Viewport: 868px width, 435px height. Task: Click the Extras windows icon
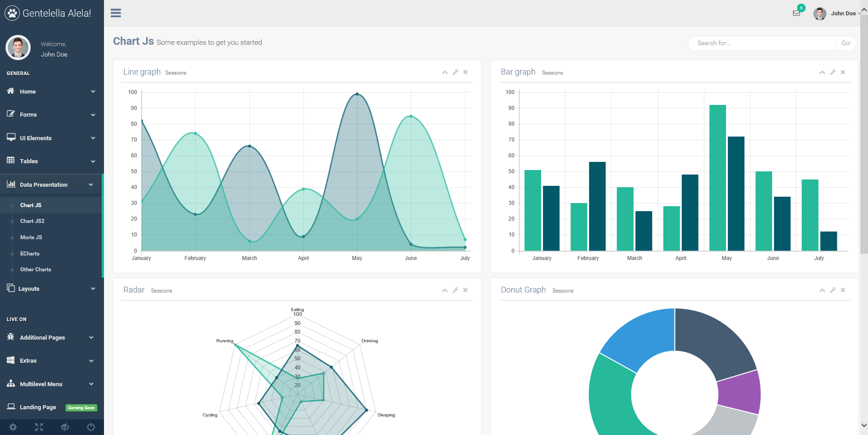coord(11,360)
